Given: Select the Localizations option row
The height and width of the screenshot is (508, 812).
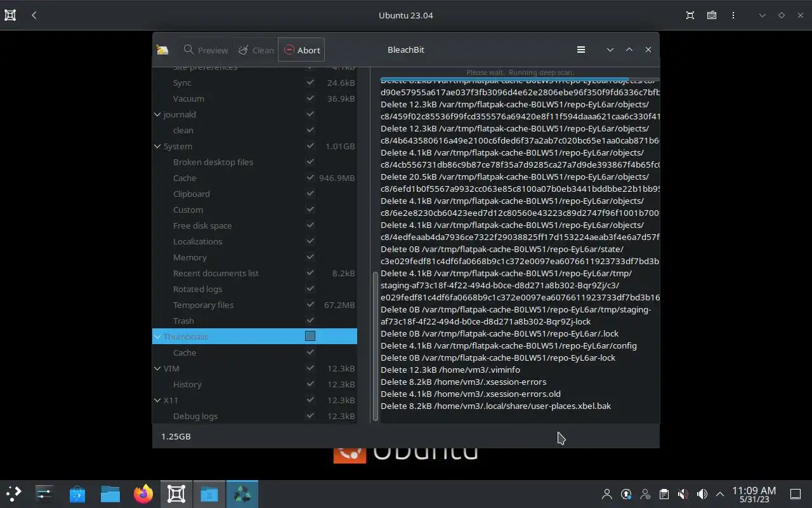Looking at the screenshot, I should coord(254,241).
